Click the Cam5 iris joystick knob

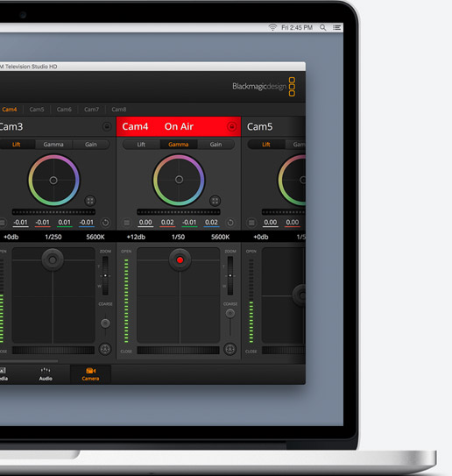click(300, 295)
